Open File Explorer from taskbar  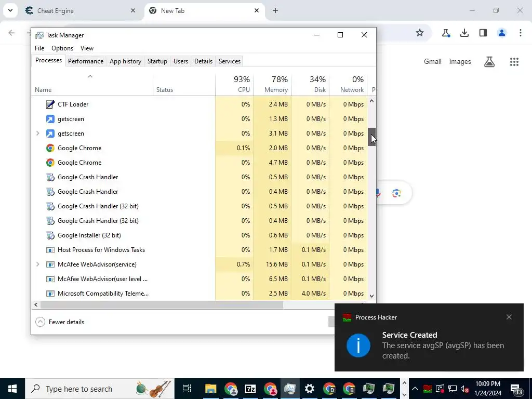point(210,389)
